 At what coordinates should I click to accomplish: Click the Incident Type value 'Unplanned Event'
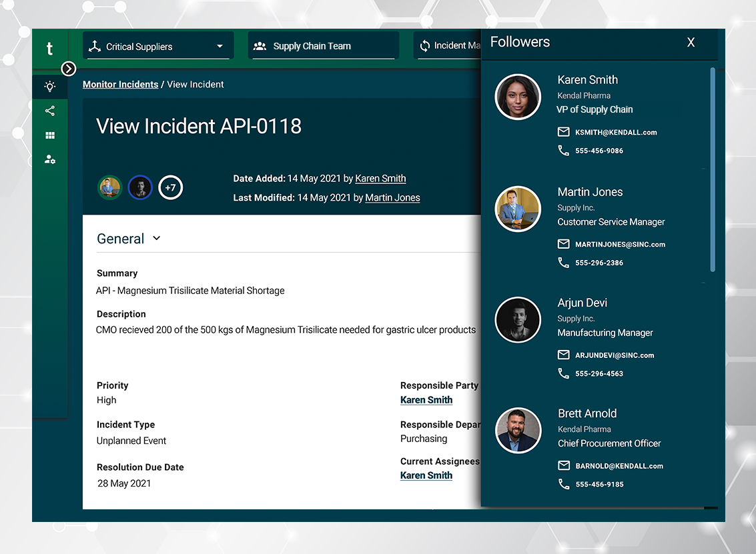(131, 441)
